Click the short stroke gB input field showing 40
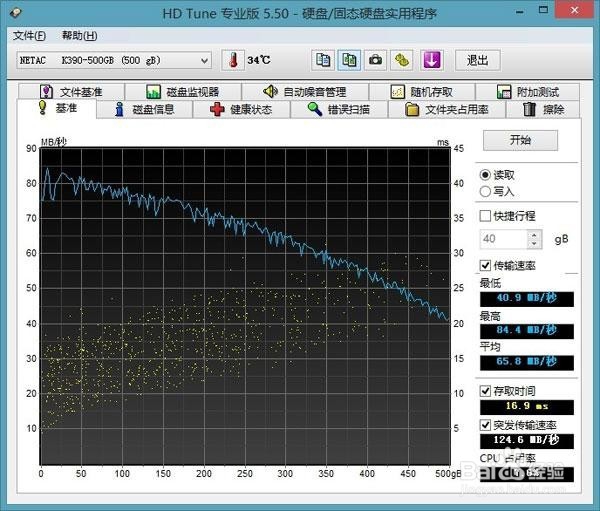Viewport: 600px width, 511px height. (504, 239)
